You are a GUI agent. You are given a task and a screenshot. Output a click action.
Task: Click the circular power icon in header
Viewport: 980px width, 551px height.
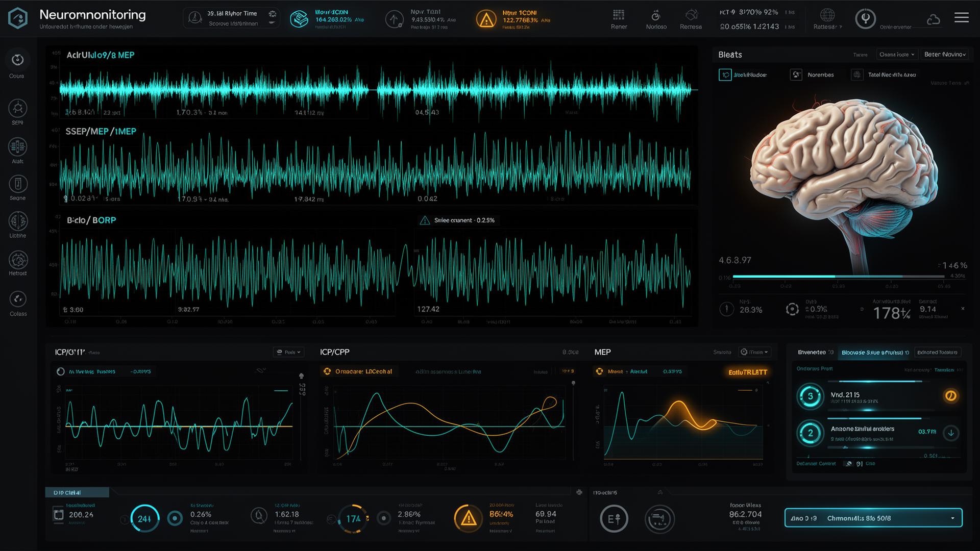[866, 18]
